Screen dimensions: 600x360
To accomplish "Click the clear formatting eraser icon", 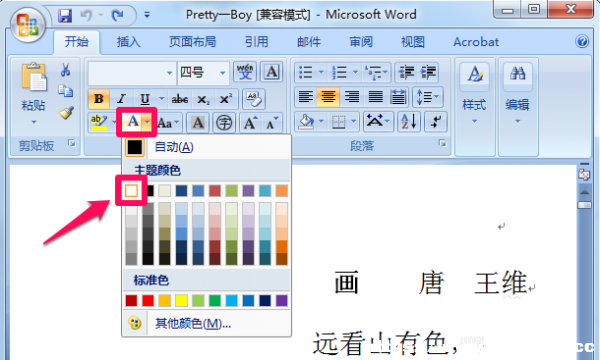I will pyautogui.click(x=254, y=99).
